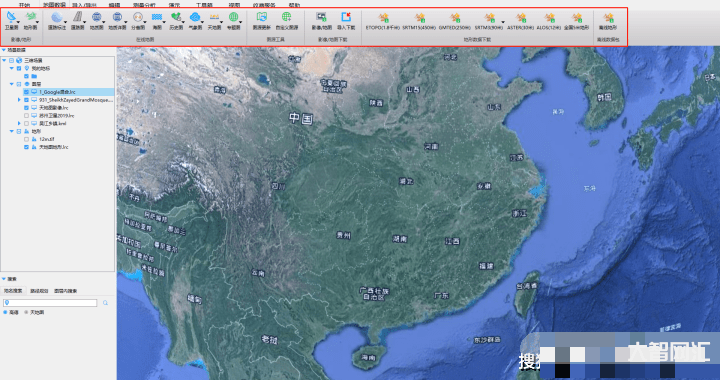Viewport: 720px width, 380px height.
Task: Click the search text input field
Action: 50,303
